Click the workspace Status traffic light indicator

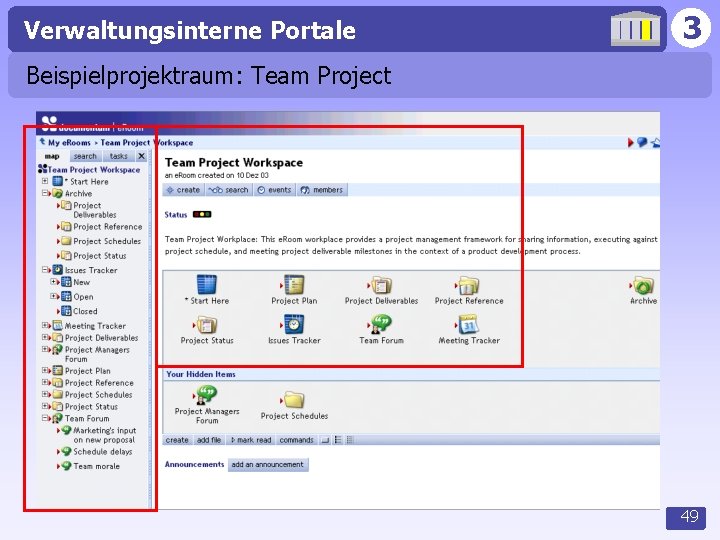pyautogui.click(x=202, y=214)
